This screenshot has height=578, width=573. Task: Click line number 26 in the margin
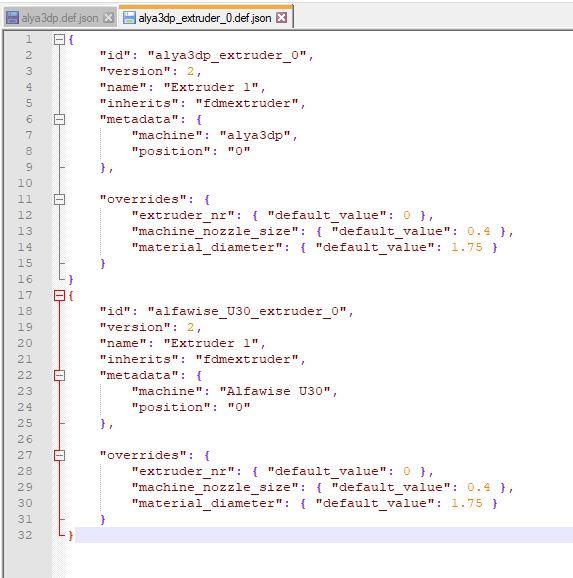pos(25,439)
